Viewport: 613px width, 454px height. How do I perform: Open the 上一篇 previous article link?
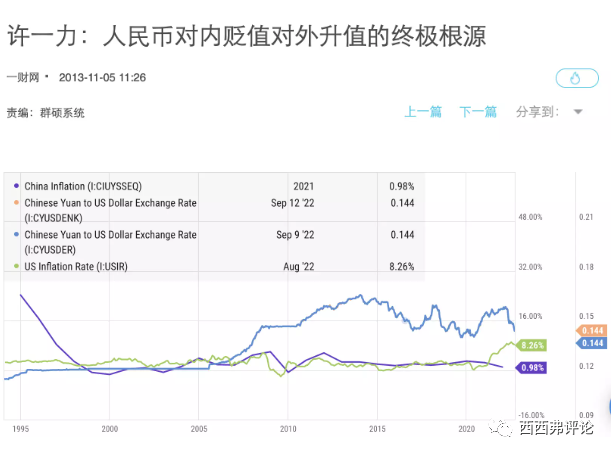[423, 112]
